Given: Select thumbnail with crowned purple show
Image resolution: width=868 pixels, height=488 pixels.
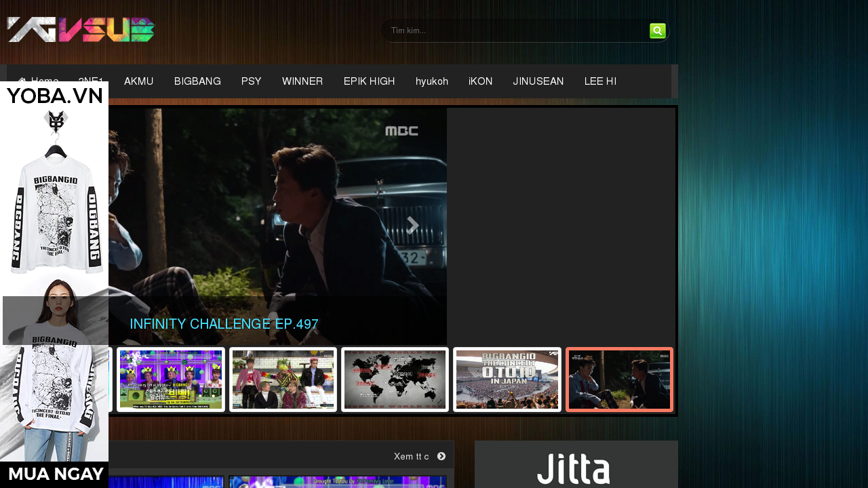Looking at the screenshot, I should (x=171, y=380).
